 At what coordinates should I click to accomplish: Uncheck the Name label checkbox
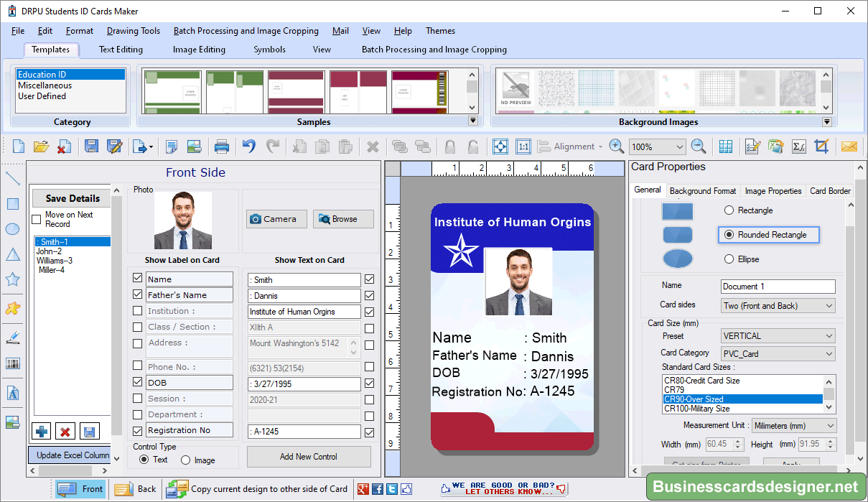pyautogui.click(x=137, y=279)
